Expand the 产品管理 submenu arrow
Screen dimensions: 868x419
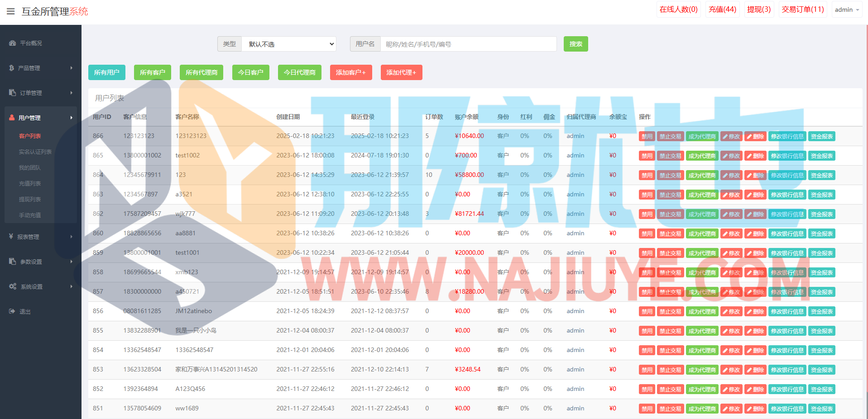coord(71,68)
